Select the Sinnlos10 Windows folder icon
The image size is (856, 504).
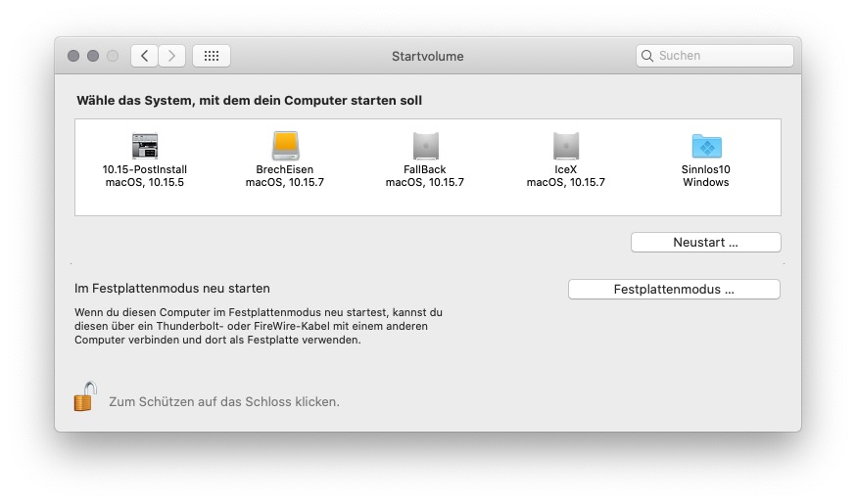(x=706, y=146)
